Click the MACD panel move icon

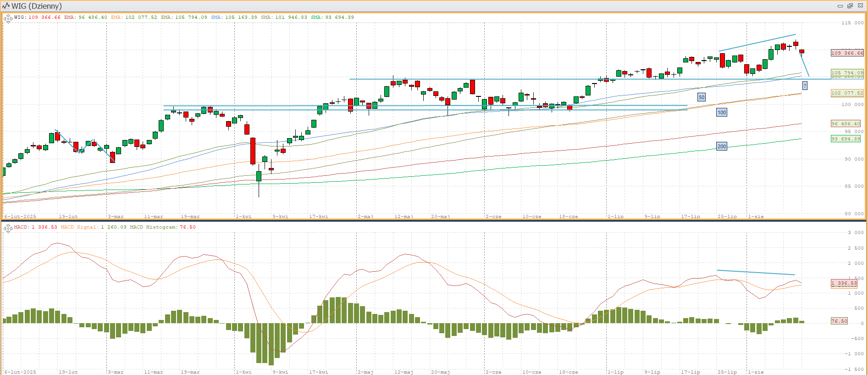click(x=8, y=229)
